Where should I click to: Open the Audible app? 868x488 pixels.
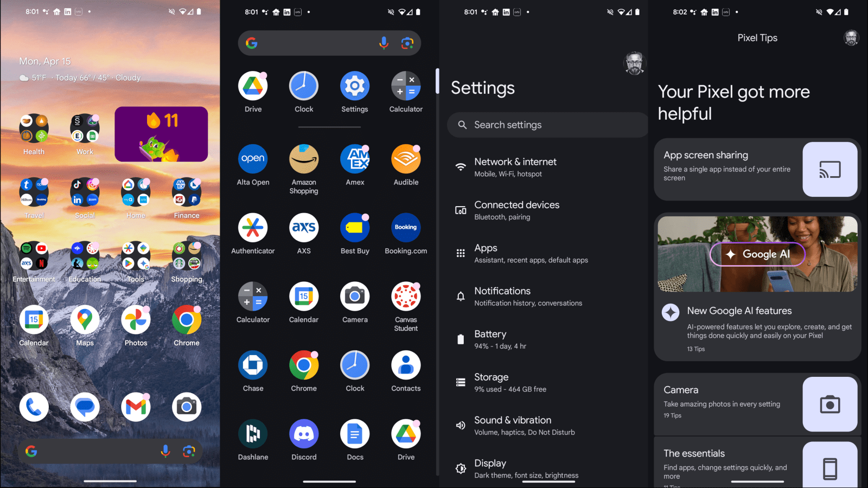406,159
